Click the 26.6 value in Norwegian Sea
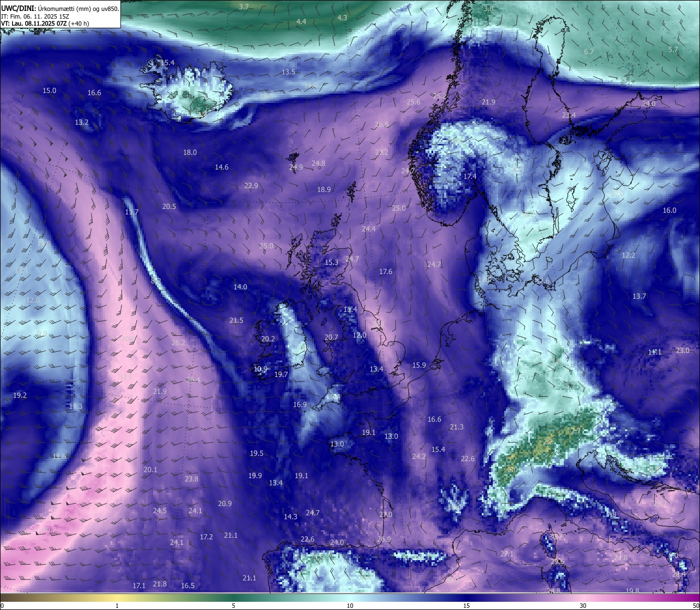Viewport: 700px width, 610px height. pyautogui.click(x=382, y=125)
